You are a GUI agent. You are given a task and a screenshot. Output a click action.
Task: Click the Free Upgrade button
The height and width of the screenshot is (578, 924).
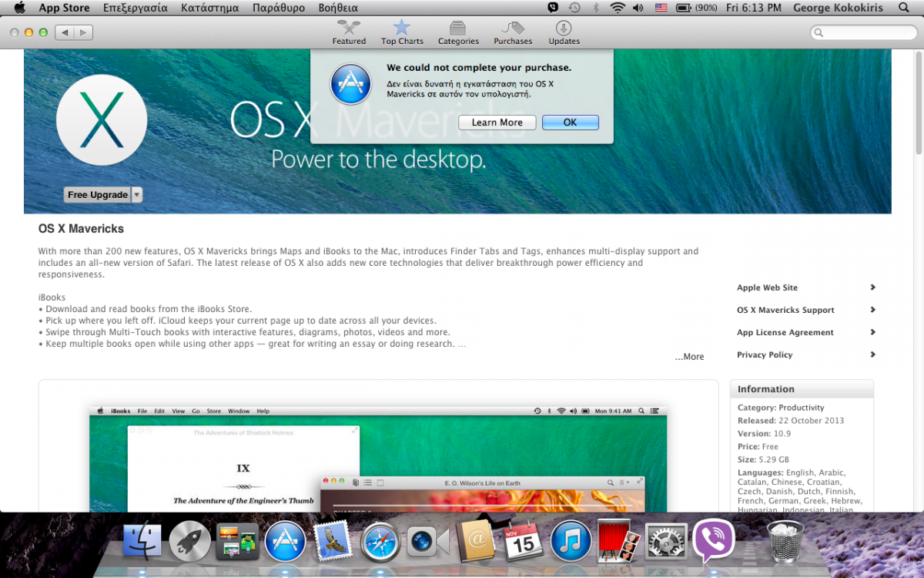click(98, 195)
